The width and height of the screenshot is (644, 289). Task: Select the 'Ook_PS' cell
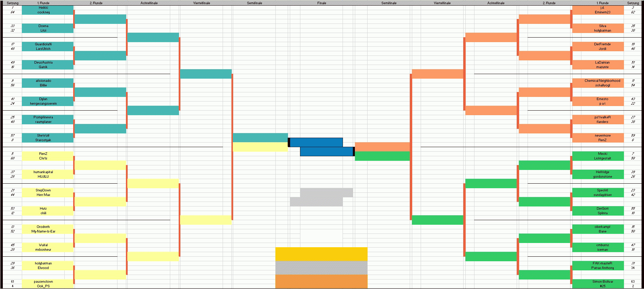click(47, 286)
